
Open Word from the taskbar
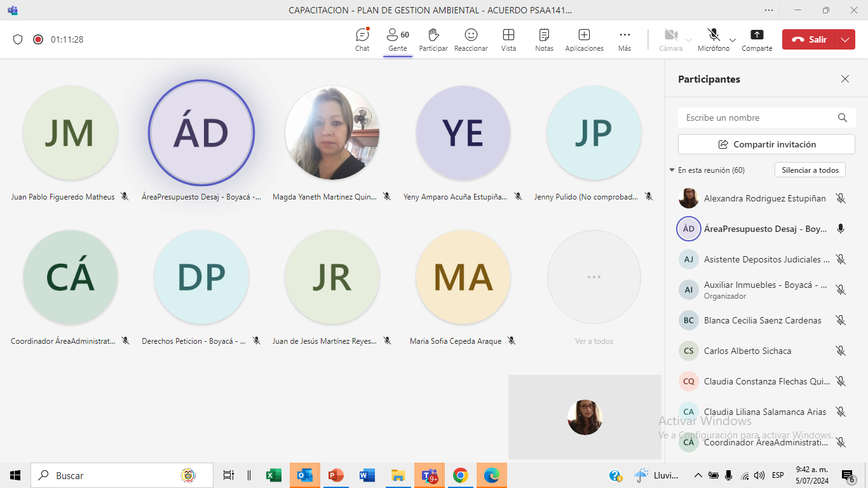(367, 475)
